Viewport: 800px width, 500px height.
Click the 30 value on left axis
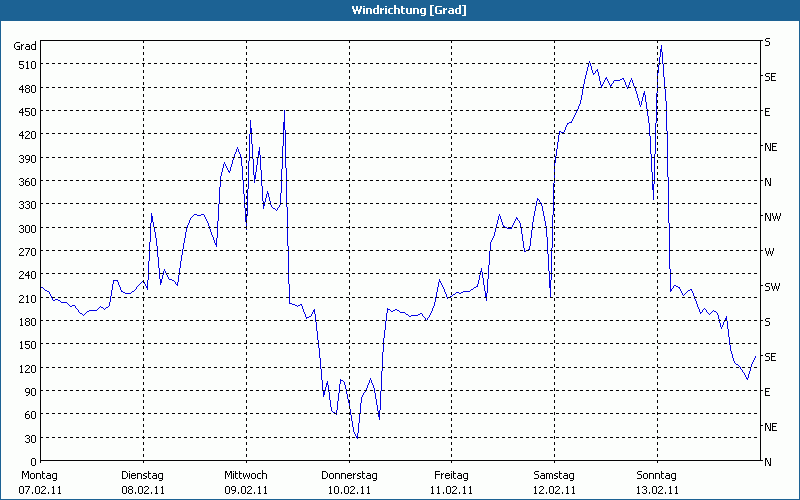pos(31,439)
